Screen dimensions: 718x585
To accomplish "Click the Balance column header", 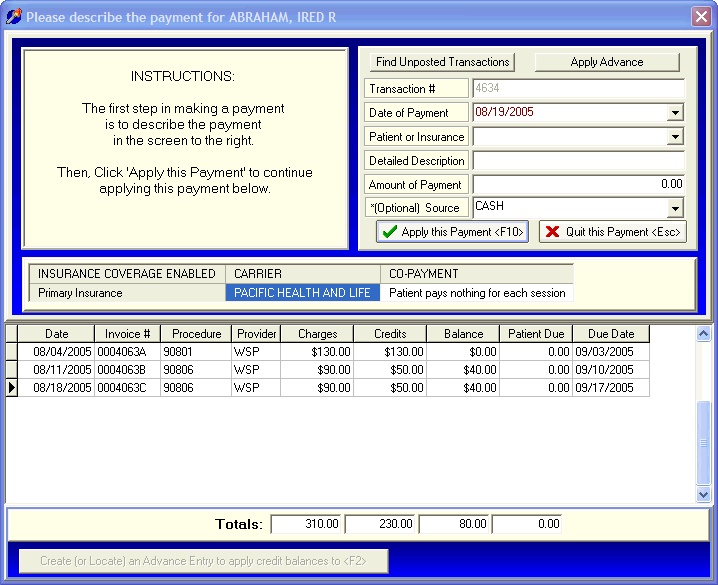I will coord(463,334).
